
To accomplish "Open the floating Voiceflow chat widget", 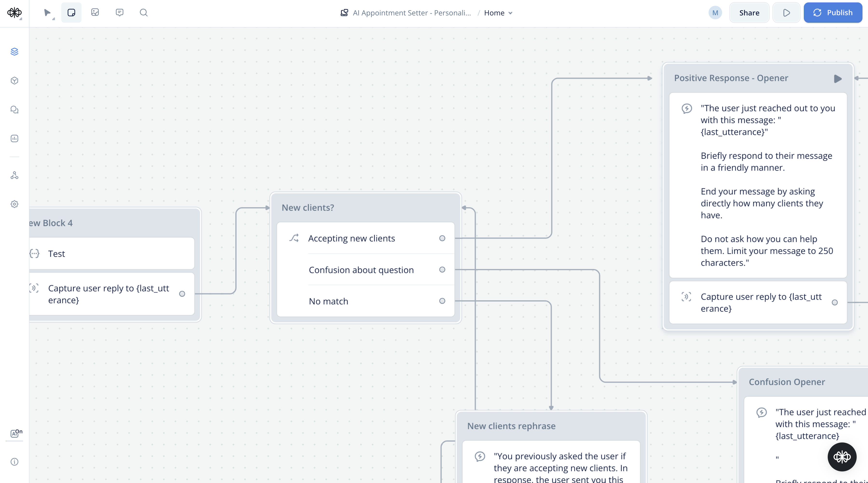I will coord(842,457).
